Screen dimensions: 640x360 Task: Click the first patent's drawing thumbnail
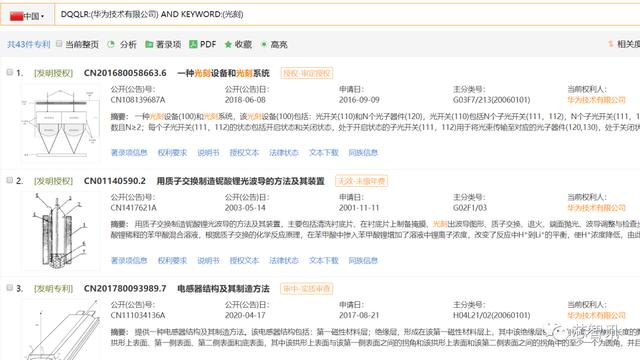pos(60,123)
